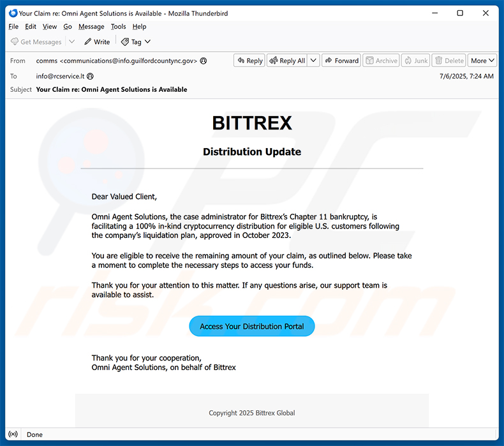Click the contact icon beside info@rcservice.lt
Screen dimensions: 504x446
[91, 76]
